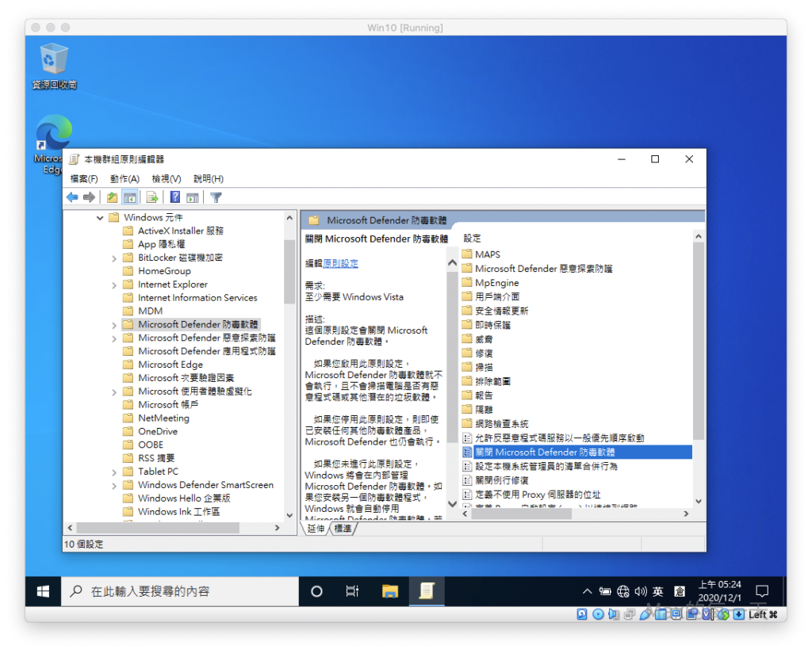Switch to the 標準 tab
The height and width of the screenshot is (653, 812).
tap(343, 528)
